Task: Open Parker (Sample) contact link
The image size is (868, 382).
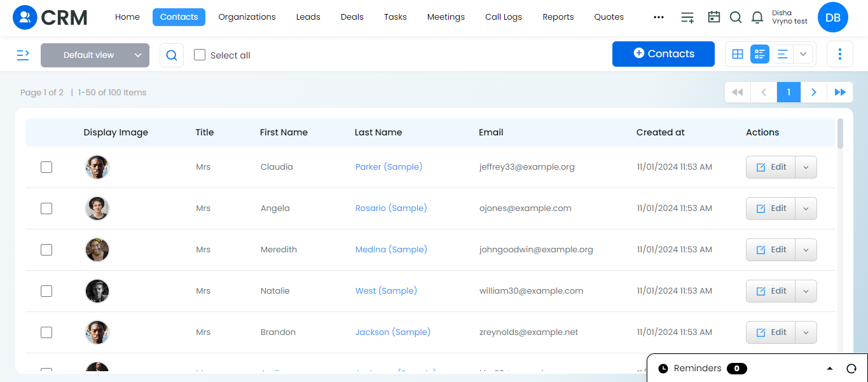Action: coord(389,167)
